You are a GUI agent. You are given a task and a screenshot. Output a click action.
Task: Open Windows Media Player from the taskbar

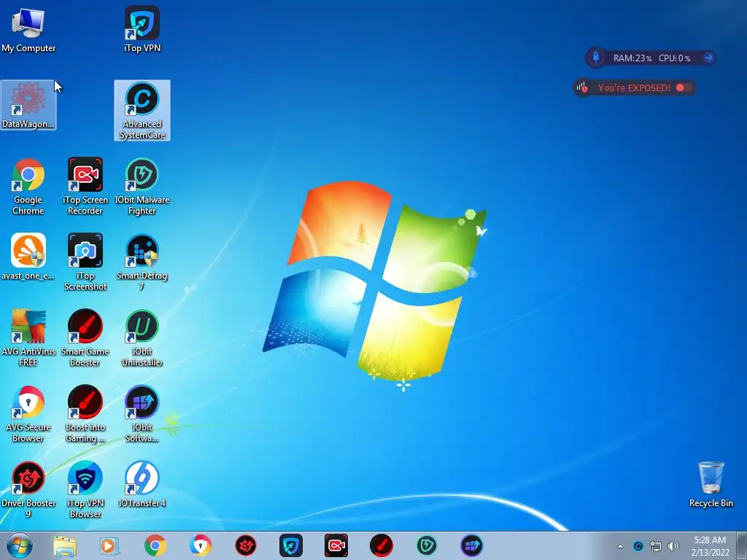(109, 545)
